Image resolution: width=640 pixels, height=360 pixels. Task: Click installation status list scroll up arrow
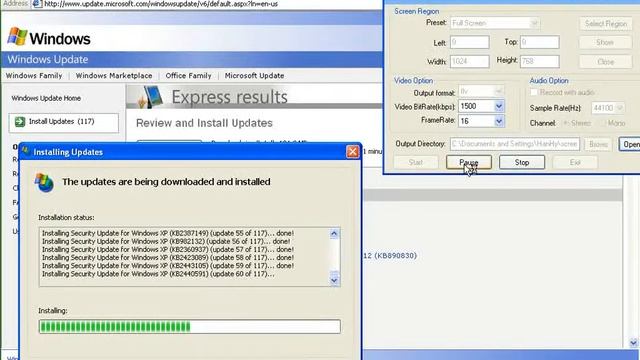click(334, 233)
